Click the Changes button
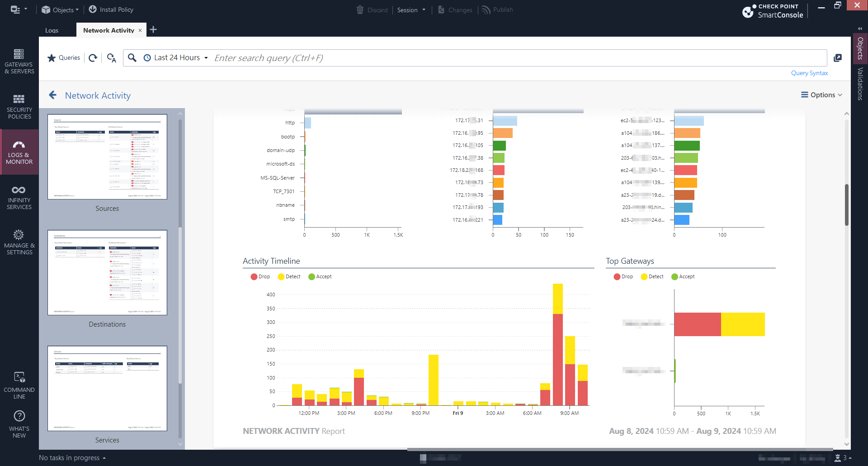This screenshot has height=466, width=868. point(455,10)
